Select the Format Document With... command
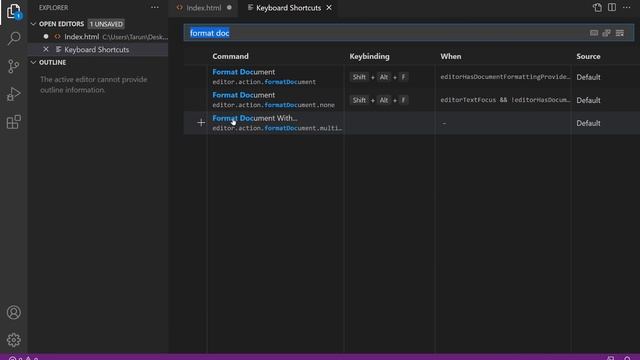 pos(255,118)
